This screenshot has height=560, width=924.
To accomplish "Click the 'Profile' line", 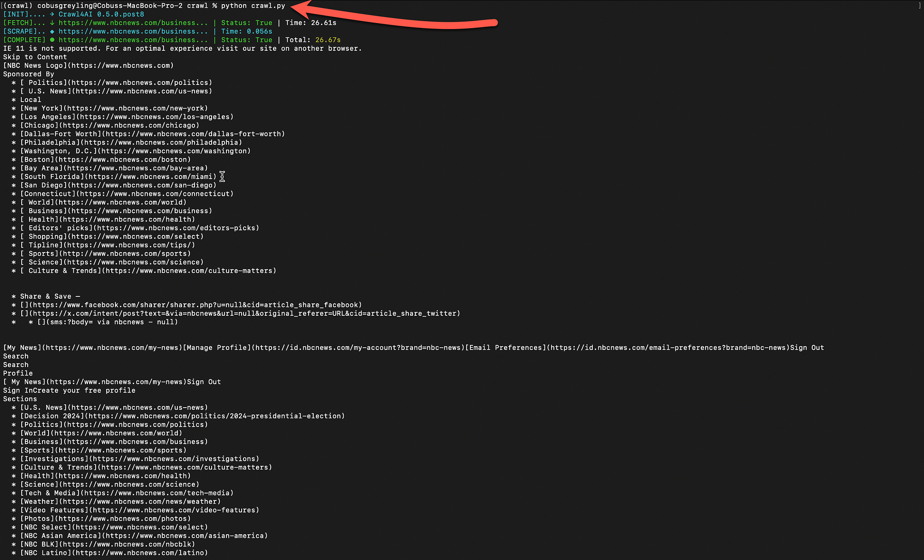I will click(x=18, y=373).
